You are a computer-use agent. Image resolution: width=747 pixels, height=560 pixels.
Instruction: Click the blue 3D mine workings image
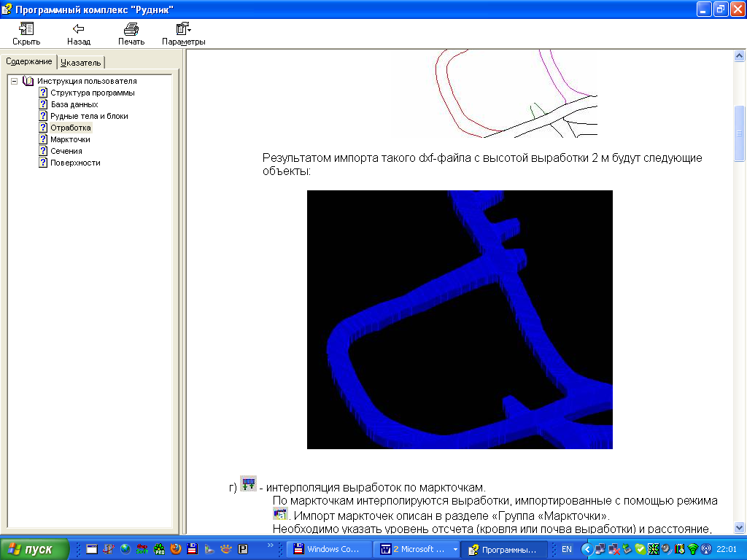click(x=460, y=319)
